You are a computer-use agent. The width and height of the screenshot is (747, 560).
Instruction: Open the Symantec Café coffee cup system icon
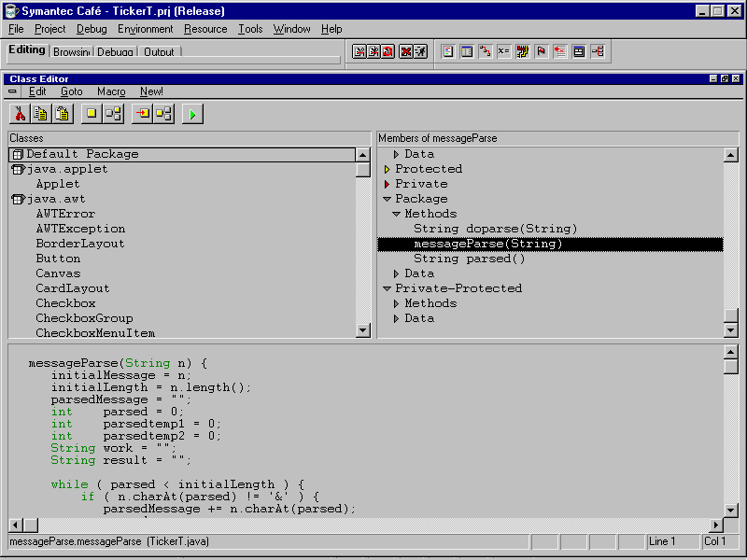(x=11, y=10)
